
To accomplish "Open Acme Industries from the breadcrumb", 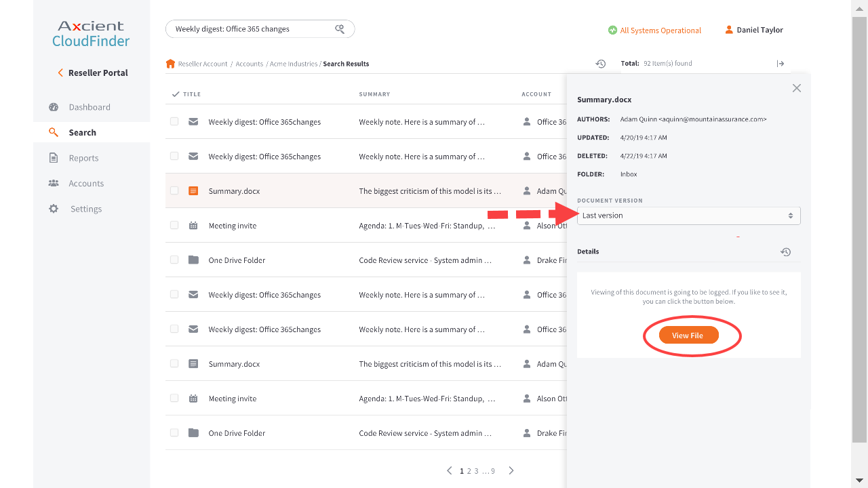I will click(292, 64).
